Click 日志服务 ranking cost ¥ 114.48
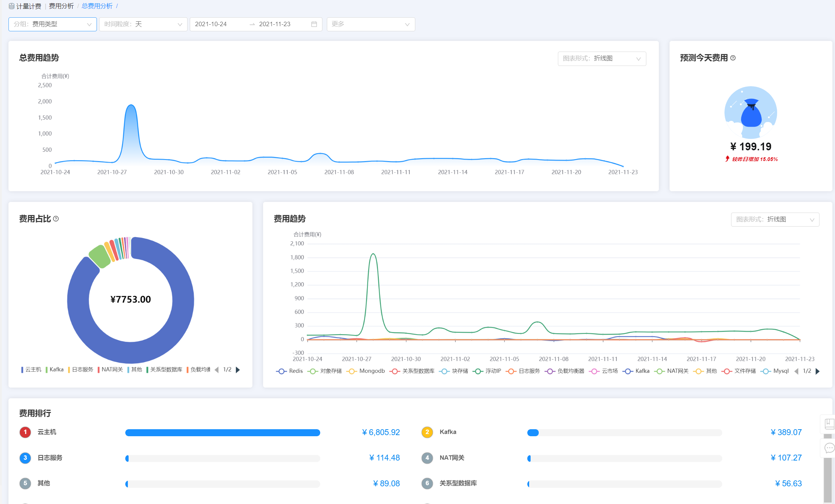The image size is (835, 504). (384, 458)
